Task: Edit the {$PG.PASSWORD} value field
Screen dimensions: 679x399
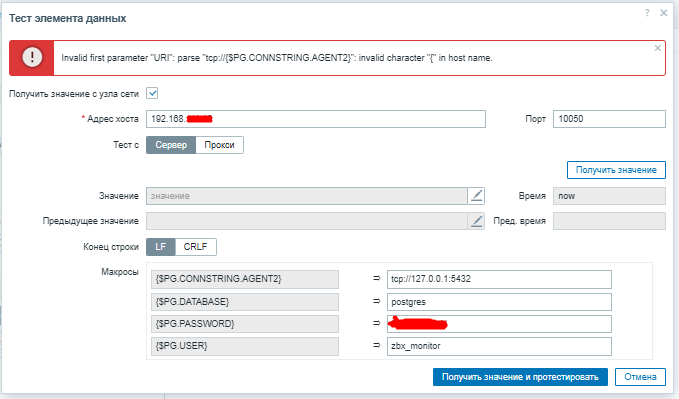Action: 499,324
